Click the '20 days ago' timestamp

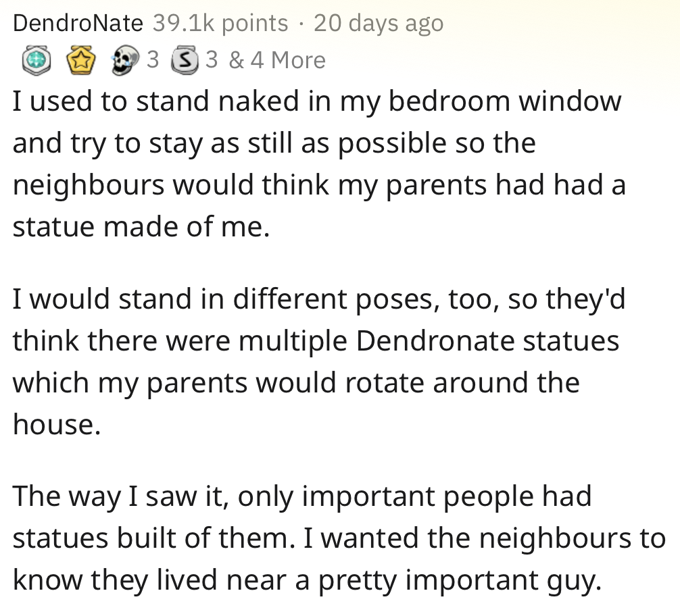coord(379,23)
